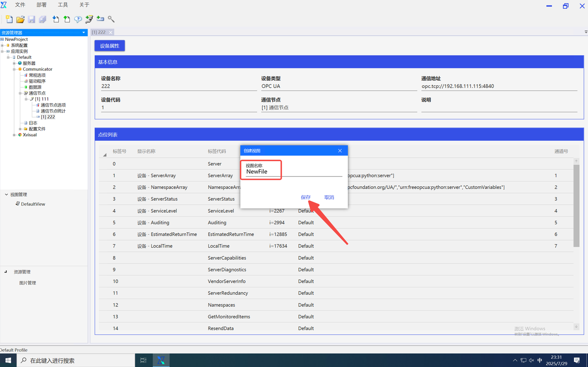Open the help speech bubble icon
588x367 pixels.
pyautogui.click(x=78, y=19)
